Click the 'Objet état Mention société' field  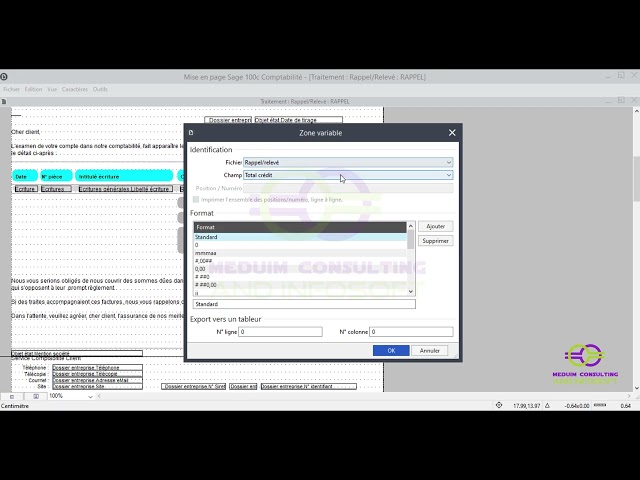[x=77, y=353]
